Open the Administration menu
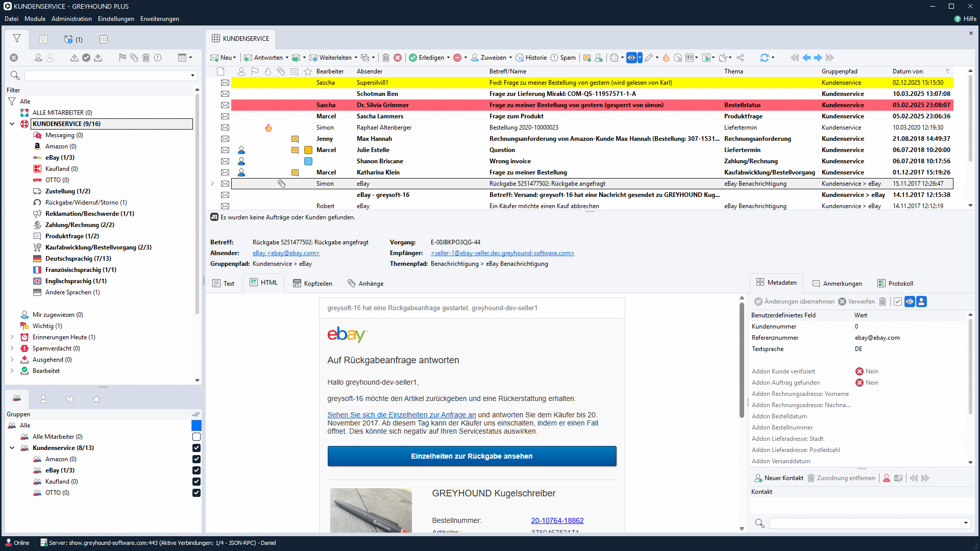The width and height of the screenshot is (980, 551). click(x=71, y=19)
